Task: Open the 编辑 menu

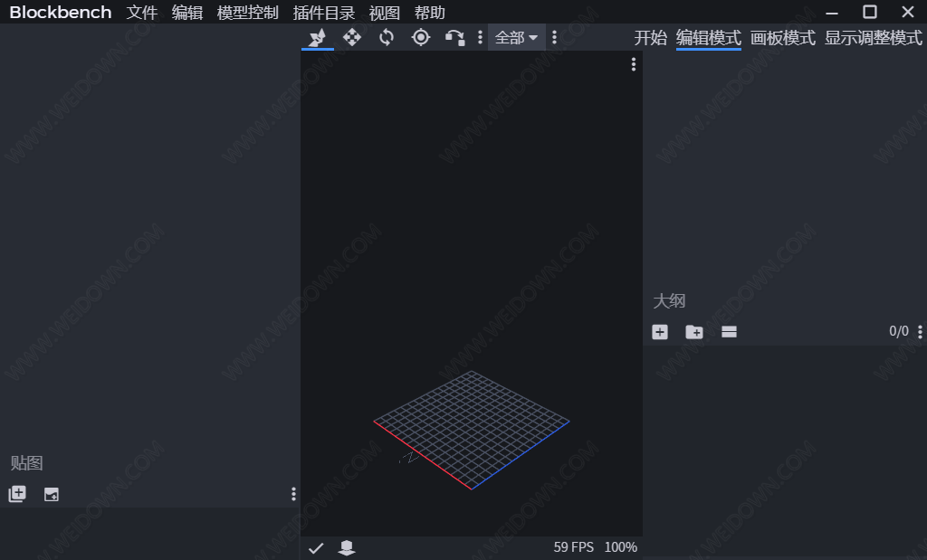Action: pyautogui.click(x=187, y=13)
